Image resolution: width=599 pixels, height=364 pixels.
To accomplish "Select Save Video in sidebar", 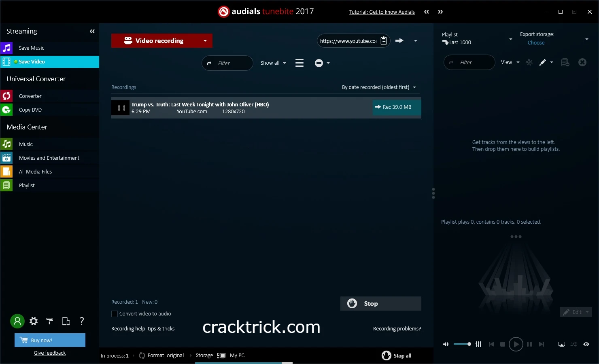I will 49,61.
